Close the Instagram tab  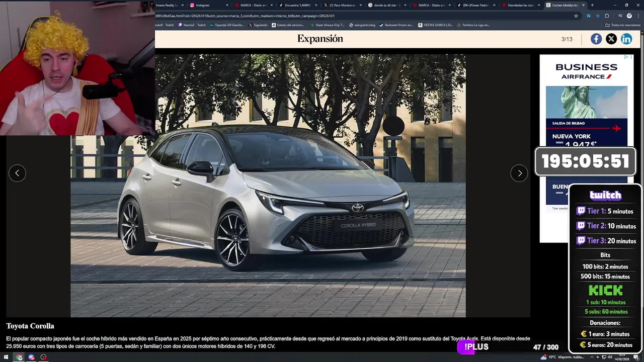pos(227,5)
